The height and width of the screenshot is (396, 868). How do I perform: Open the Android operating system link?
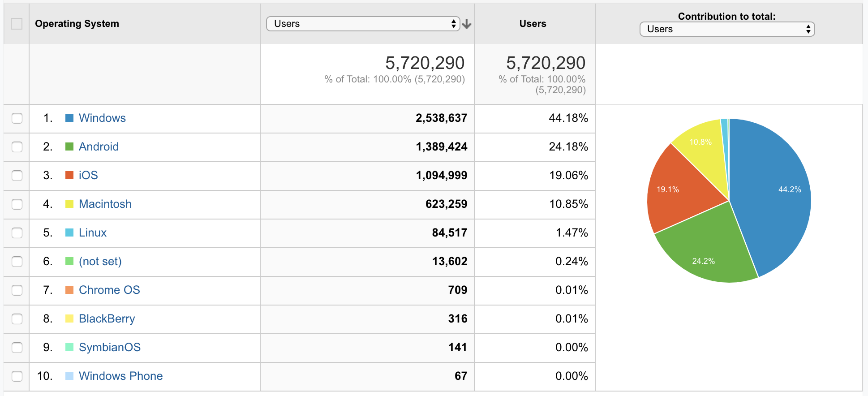click(99, 146)
